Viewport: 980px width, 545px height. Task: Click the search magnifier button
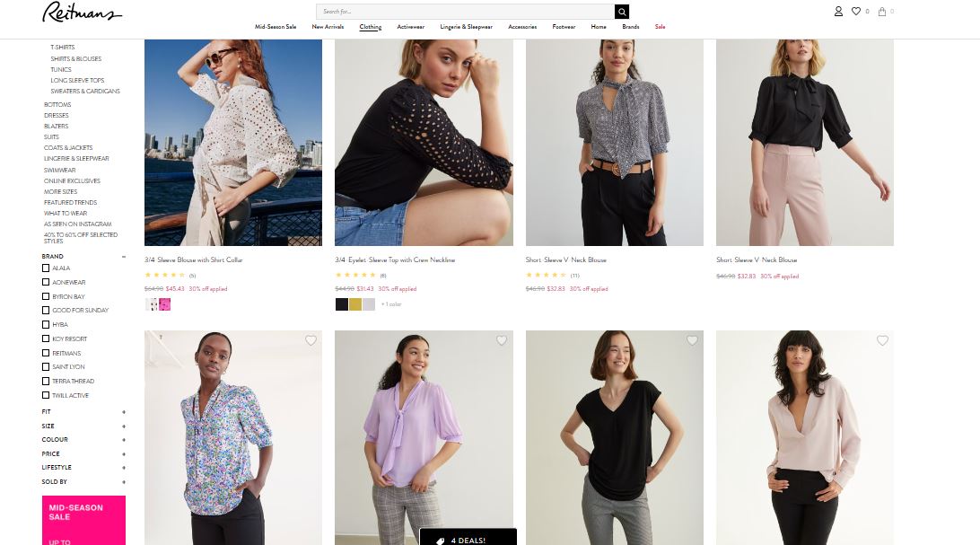(x=622, y=12)
